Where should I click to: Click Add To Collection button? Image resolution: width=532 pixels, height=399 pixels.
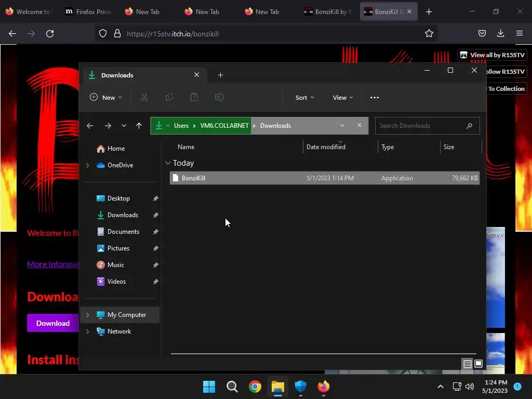pos(506,88)
